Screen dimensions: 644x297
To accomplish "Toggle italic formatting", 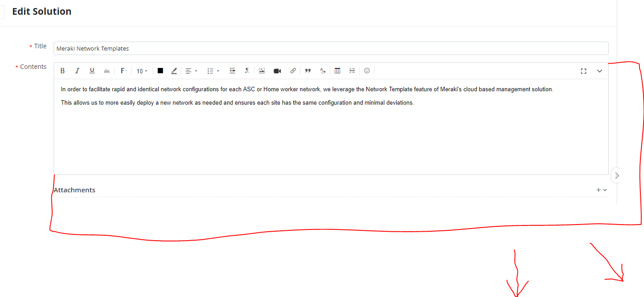I will [77, 71].
